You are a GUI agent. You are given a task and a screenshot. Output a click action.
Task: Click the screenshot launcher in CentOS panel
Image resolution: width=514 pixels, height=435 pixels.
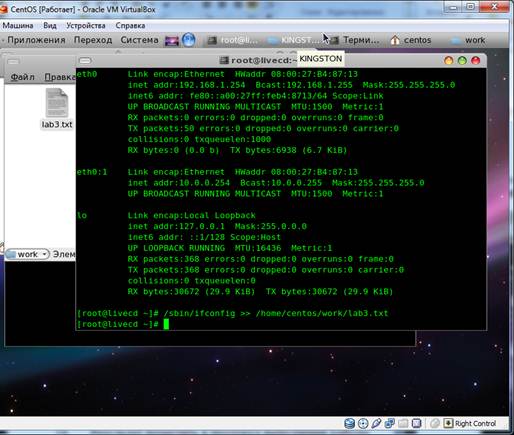pos(172,41)
